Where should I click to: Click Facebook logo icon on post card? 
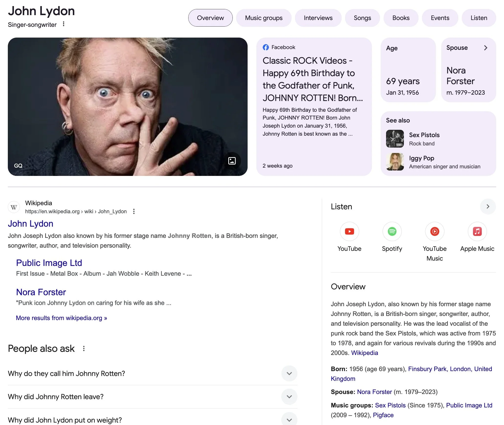pyautogui.click(x=266, y=47)
